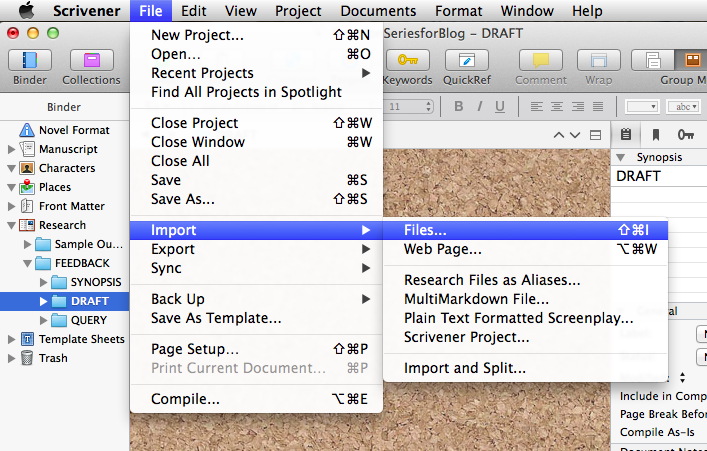Choose Web Page… import option
Viewport: 707px width, 451px height.
click(525, 249)
